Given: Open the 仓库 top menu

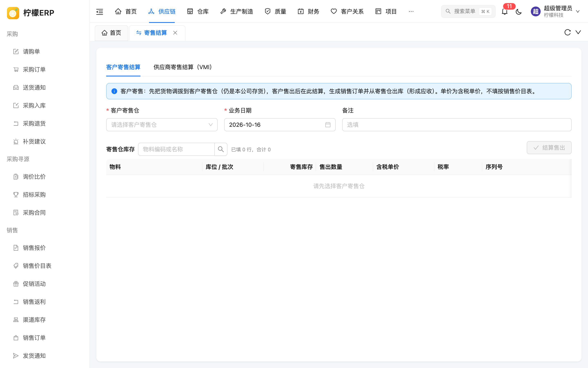Looking at the screenshot, I should tap(198, 11).
